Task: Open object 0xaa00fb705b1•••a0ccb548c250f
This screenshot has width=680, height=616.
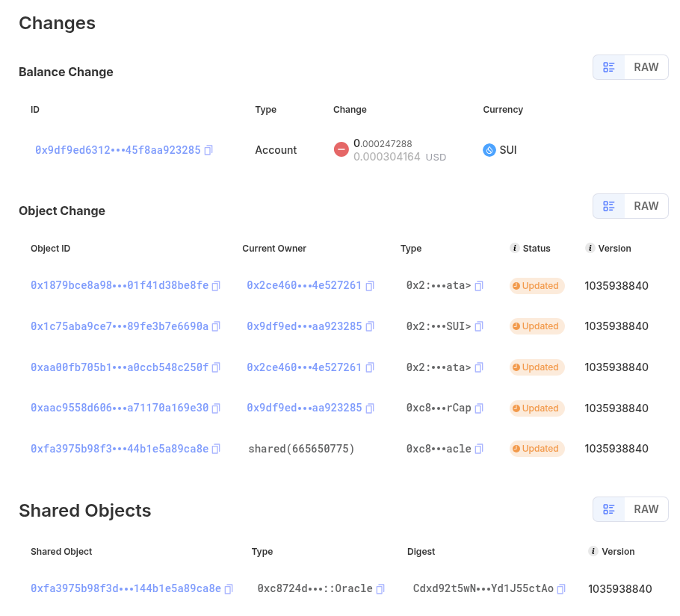Action: [x=120, y=367]
